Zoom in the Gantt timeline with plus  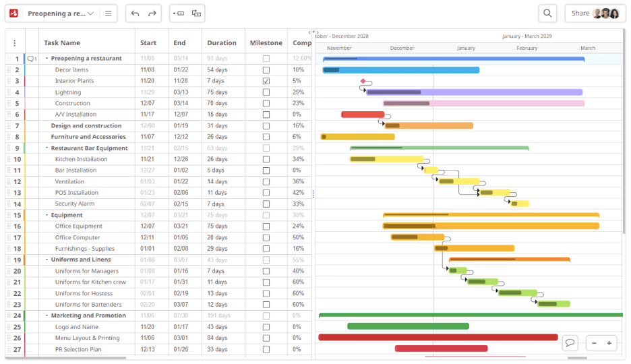point(609,343)
